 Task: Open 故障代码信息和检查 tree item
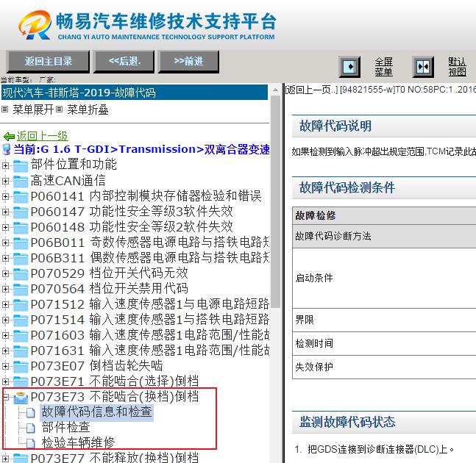tap(96, 412)
